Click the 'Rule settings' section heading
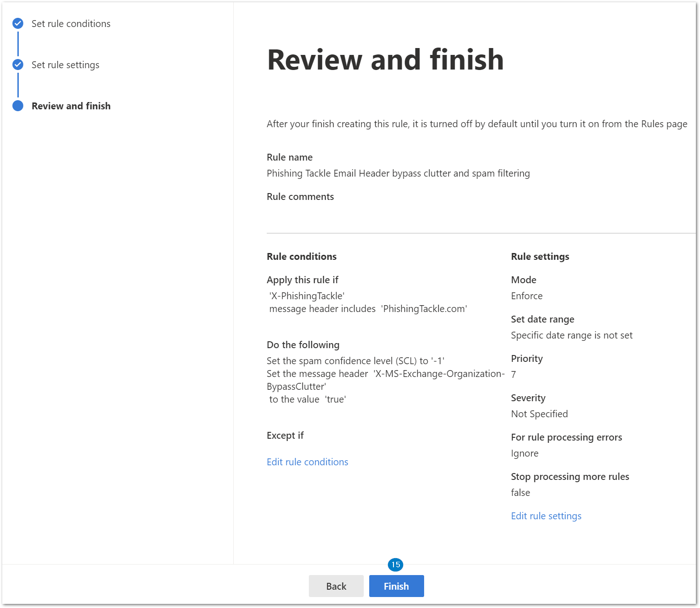This screenshot has width=700, height=608. coord(540,257)
